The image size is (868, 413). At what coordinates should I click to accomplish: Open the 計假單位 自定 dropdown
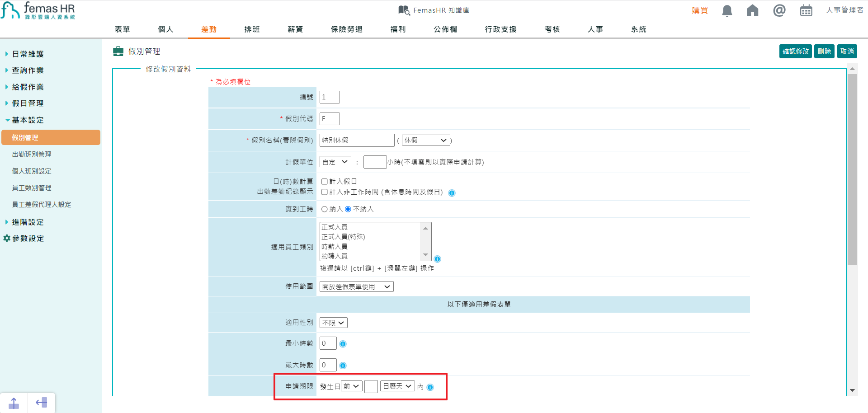coord(335,161)
